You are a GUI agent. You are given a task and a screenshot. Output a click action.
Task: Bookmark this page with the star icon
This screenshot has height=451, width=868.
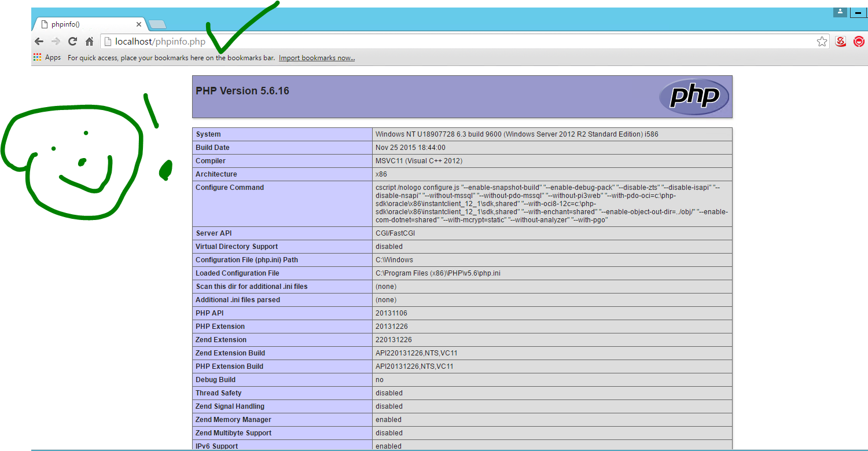[x=822, y=41]
